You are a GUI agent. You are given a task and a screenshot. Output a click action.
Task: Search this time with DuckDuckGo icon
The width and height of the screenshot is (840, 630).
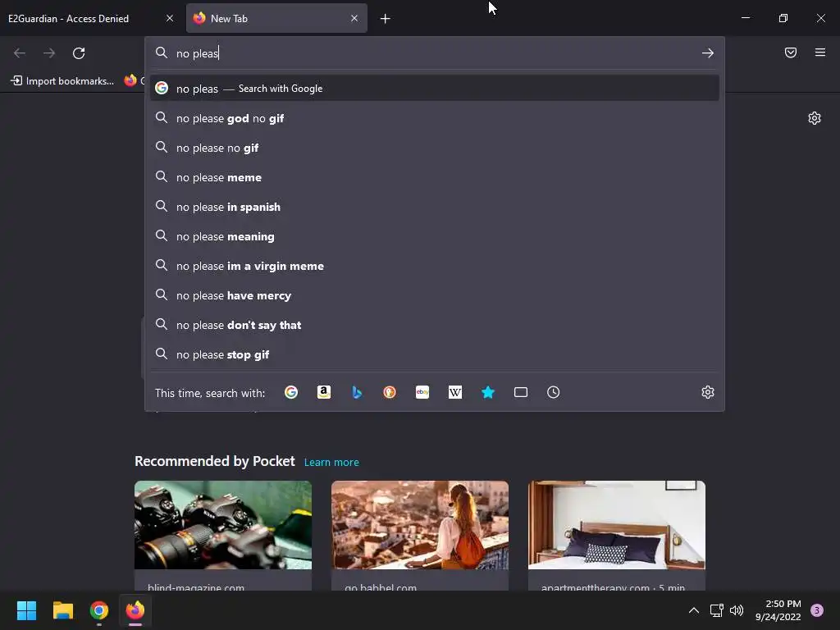point(390,392)
